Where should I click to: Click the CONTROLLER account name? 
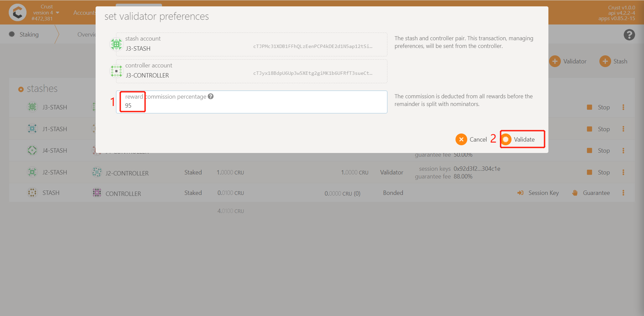point(123,194)
